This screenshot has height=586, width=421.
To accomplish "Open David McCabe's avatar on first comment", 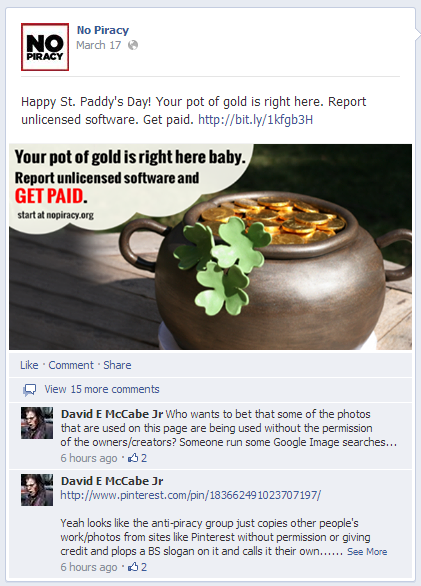I will (x=37, y=423).
